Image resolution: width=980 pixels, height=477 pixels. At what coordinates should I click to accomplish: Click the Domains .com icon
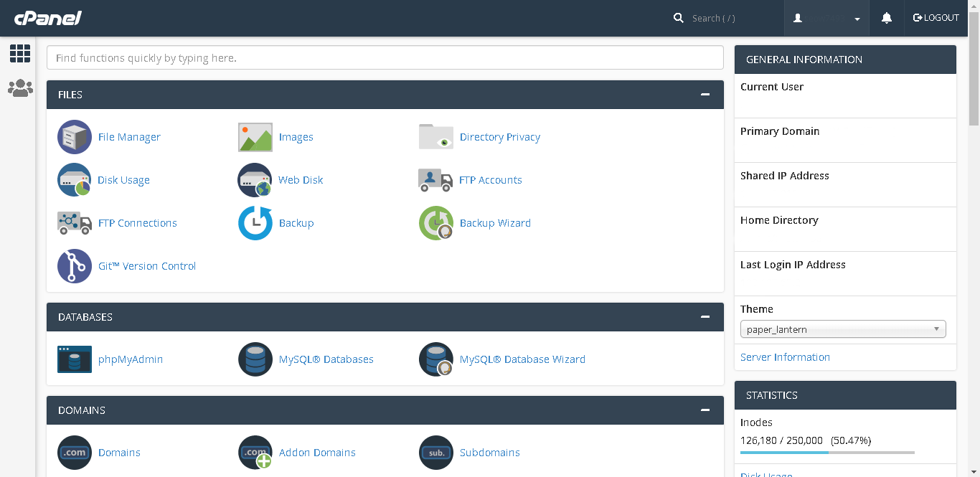pos(75,453)
